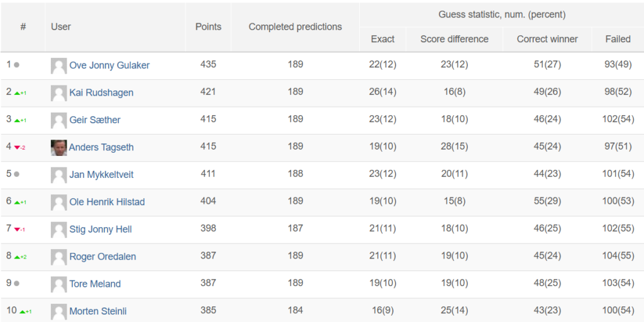The width and height of the screenshot is (644, 322).
Task: Click the Completed predictions column header
Action: coord(296,26)
